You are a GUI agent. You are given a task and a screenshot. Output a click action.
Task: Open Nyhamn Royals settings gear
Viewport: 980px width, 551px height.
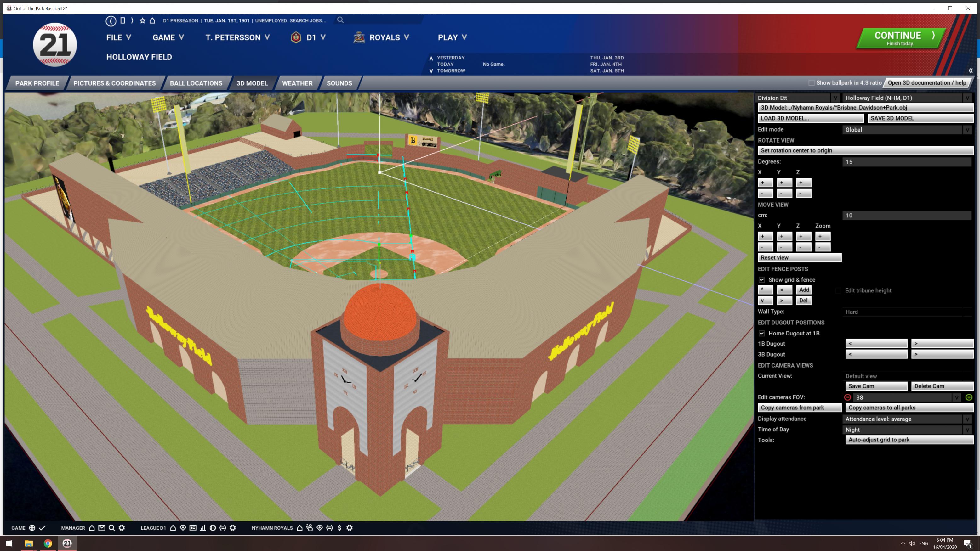(350, 528)
